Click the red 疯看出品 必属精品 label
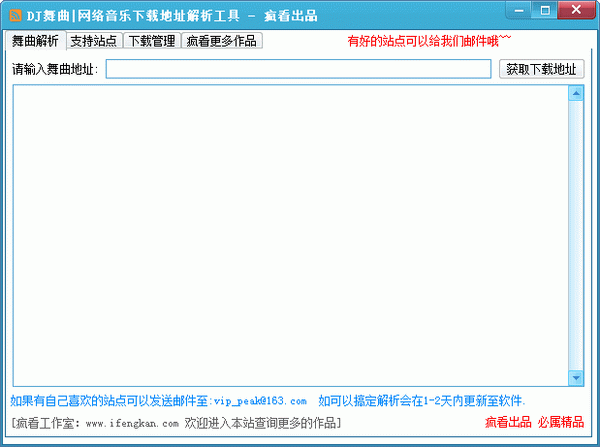 (x=534, y=423)
